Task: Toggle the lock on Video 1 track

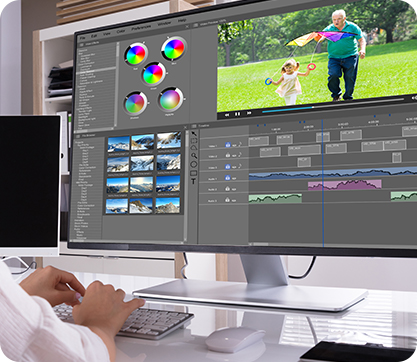Action: 228,145
